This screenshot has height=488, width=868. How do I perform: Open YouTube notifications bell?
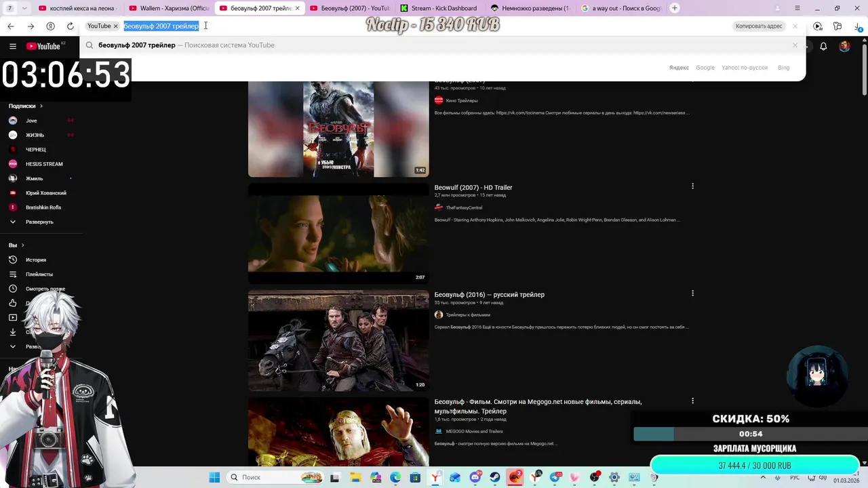point(823,46)
